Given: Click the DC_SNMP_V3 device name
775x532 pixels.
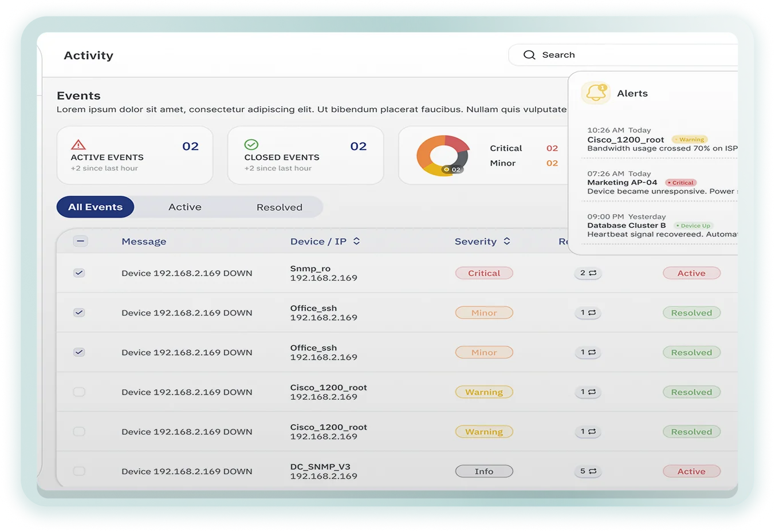Looking at the screenshot, I should coord(320,467).
